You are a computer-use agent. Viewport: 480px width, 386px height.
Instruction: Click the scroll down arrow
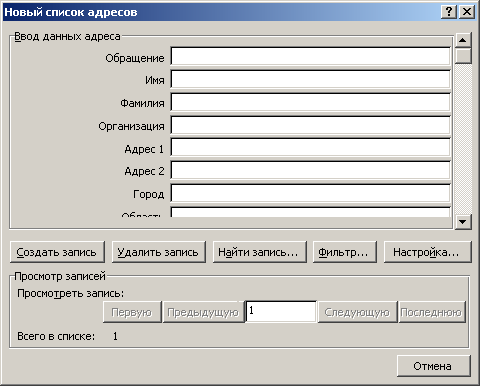463,221
